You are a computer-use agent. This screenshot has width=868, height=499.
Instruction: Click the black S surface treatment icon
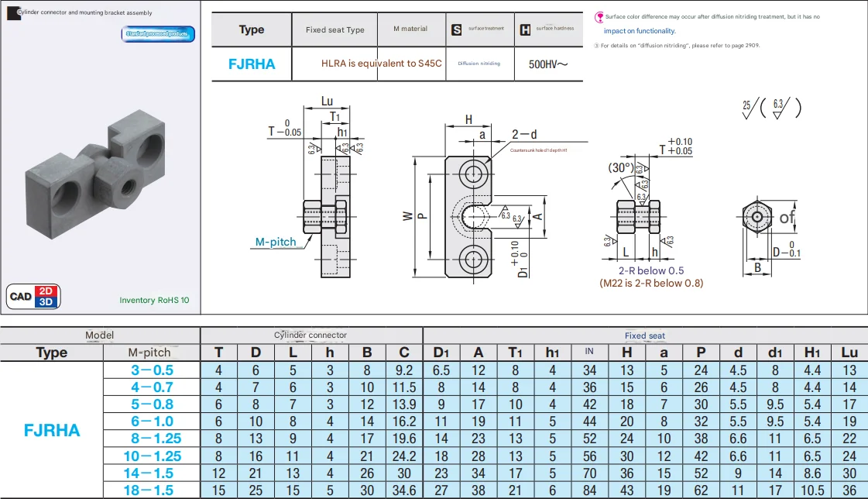457,29
